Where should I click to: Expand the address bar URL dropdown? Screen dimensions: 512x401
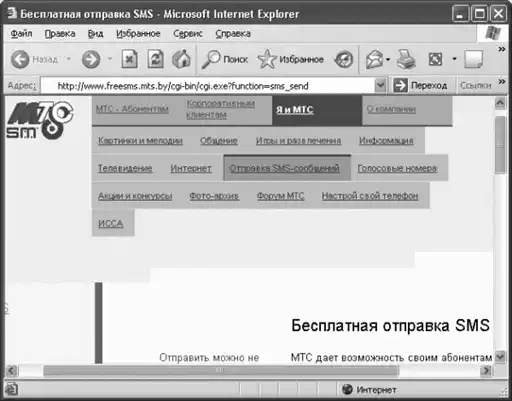tap(380, 85)
